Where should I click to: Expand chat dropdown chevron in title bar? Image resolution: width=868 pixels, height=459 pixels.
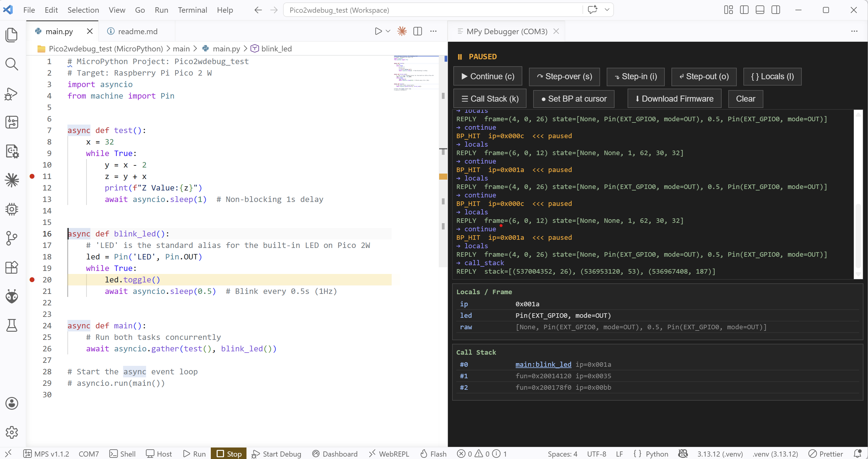click(x=607, y=10)
